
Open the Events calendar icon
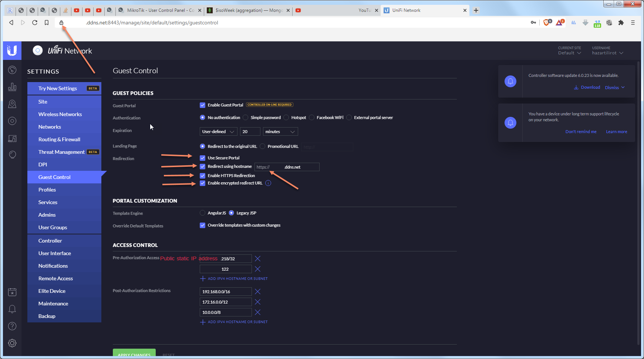[x=12, y=292]
